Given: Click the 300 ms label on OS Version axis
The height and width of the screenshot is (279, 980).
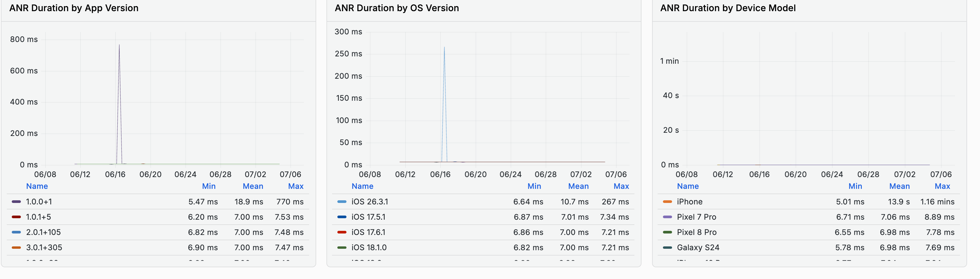Looking at the screenshot, I should (x=349, y=31).
